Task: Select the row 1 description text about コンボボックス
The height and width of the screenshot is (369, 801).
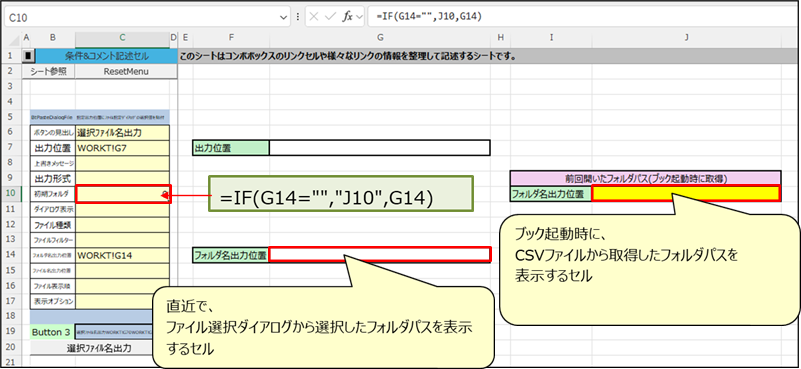Action: click(347, 56)
